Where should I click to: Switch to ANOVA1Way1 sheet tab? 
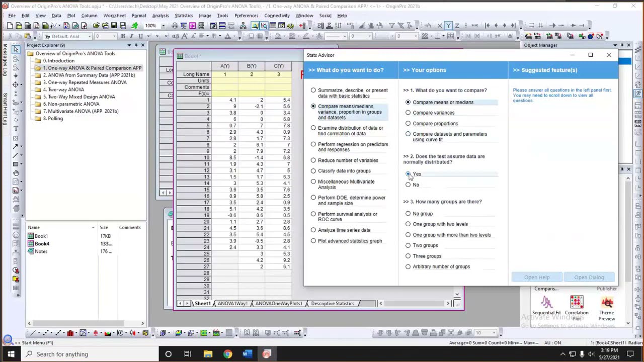pyautogui.click(x=232, y=304)
